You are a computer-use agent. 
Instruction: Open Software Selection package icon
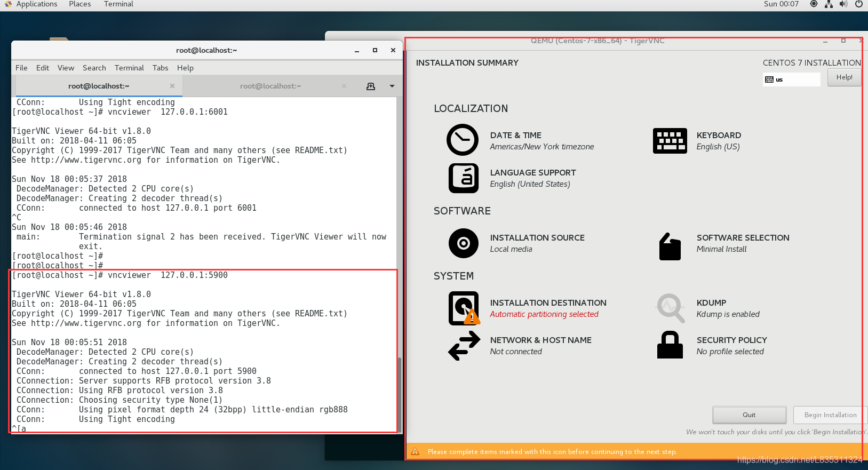click(x=670, y=246)
